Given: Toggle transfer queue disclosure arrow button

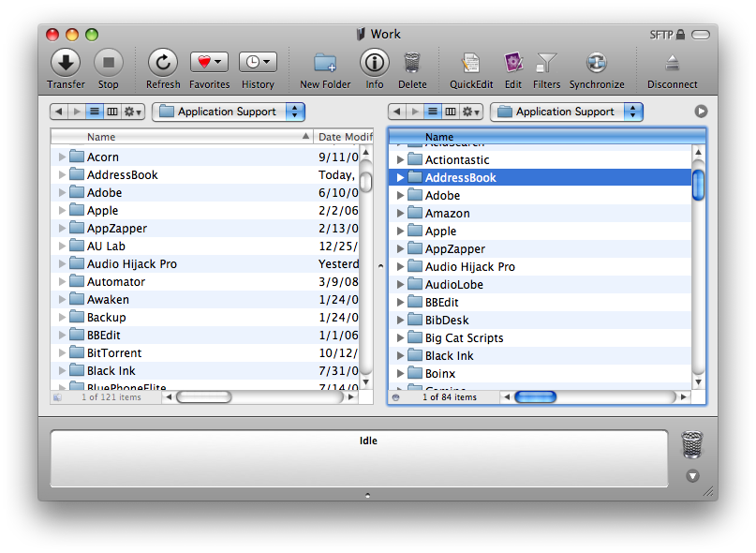Looking at the screenshot, I should 693,476.
